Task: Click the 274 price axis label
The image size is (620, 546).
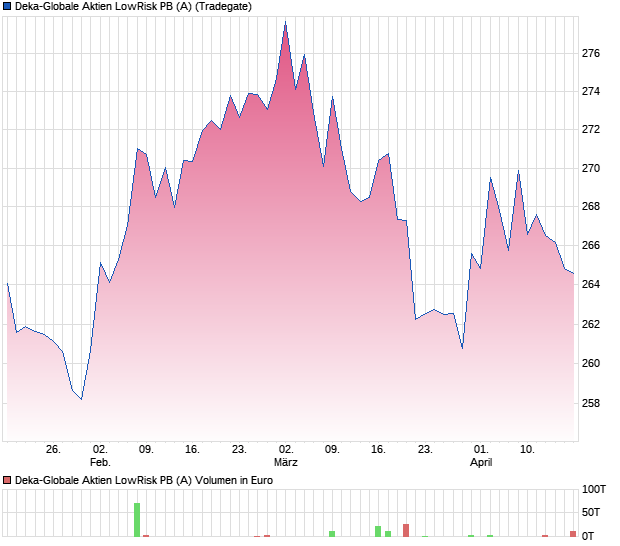Action: click(x=591, y=91)
